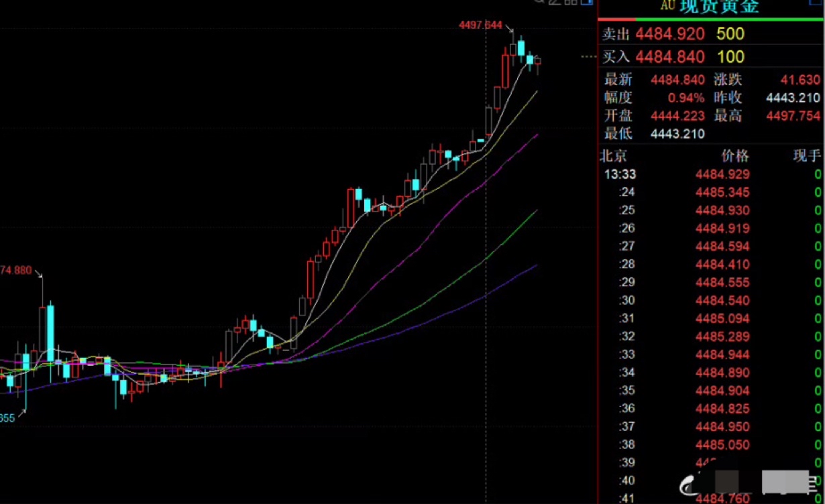Select the sell volume 500
Screen dimensions: 825x504
coord(730,34)
